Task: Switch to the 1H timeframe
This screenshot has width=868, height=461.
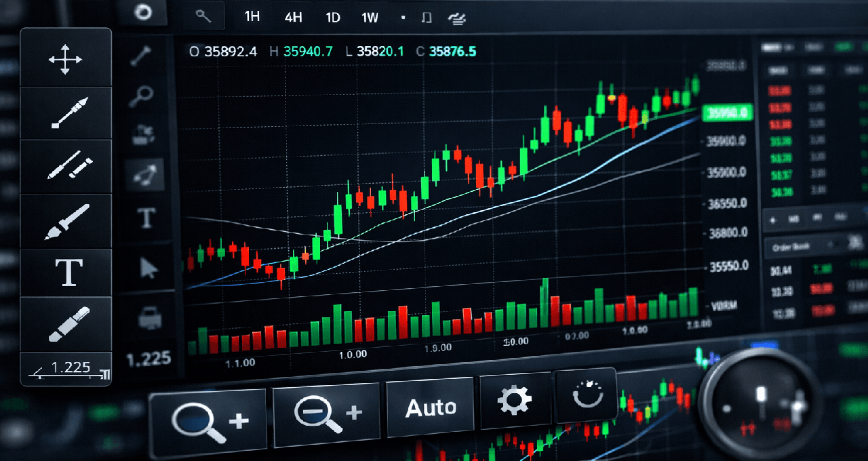Action: tap(252, 18)
